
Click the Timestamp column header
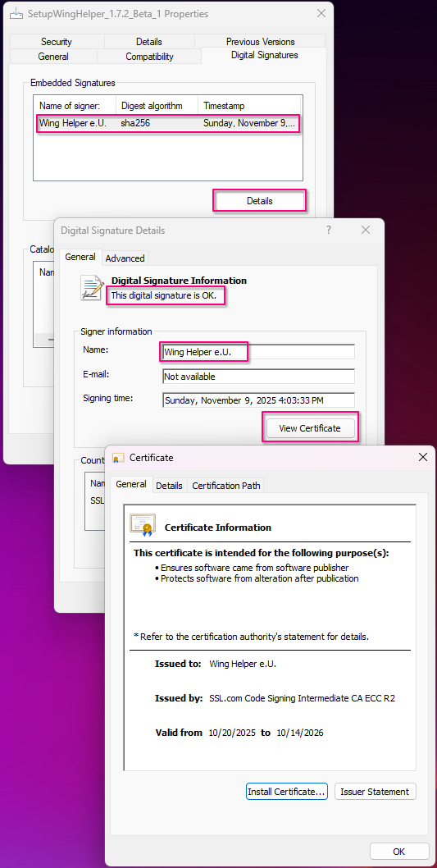249,105
